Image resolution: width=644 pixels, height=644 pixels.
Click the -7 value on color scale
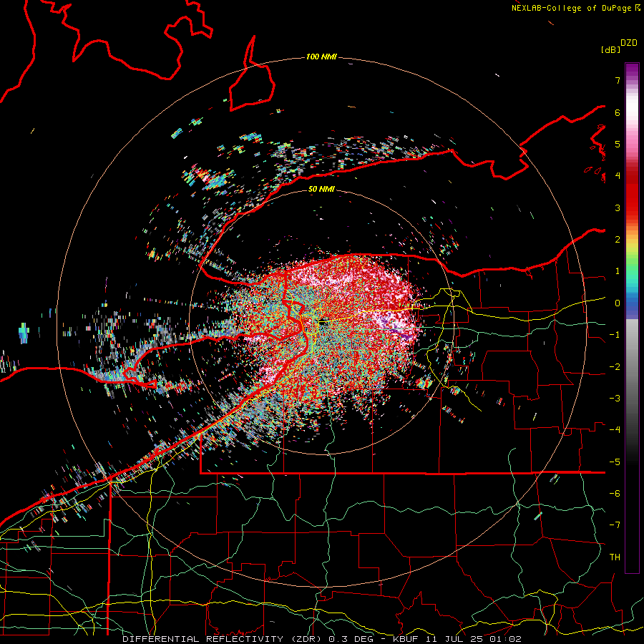click(615, 525)
